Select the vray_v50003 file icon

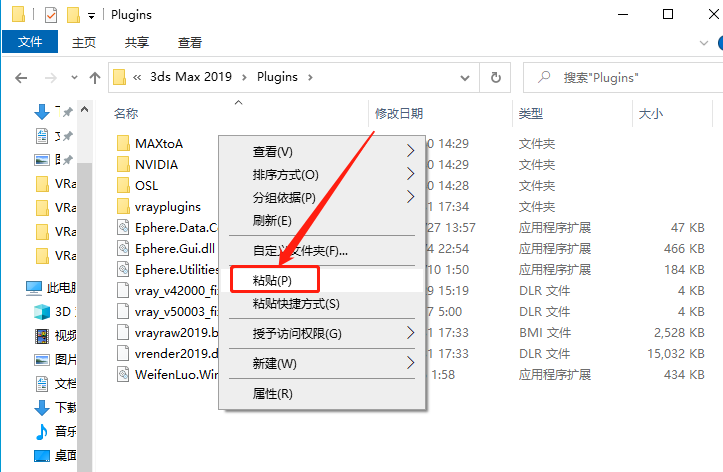point(123,311)
